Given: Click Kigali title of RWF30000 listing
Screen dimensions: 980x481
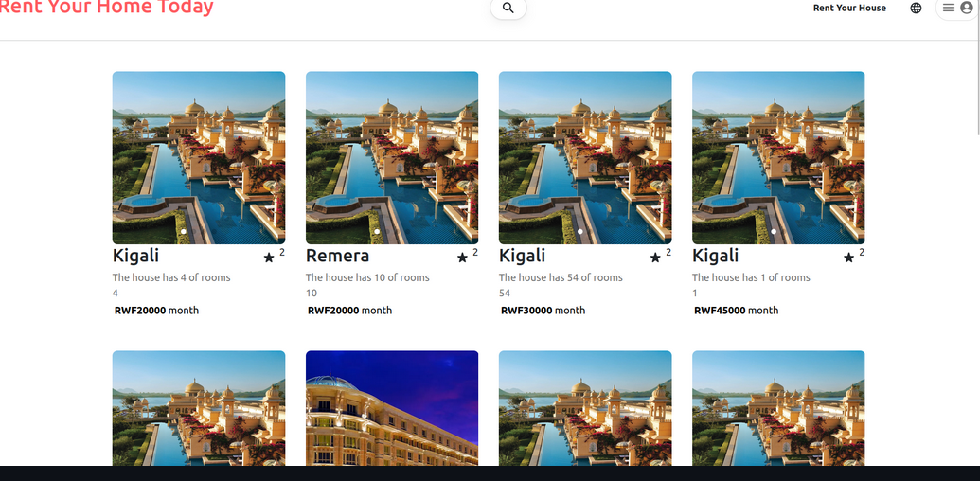Looking at the screenshot, I should tap(522, 256).
